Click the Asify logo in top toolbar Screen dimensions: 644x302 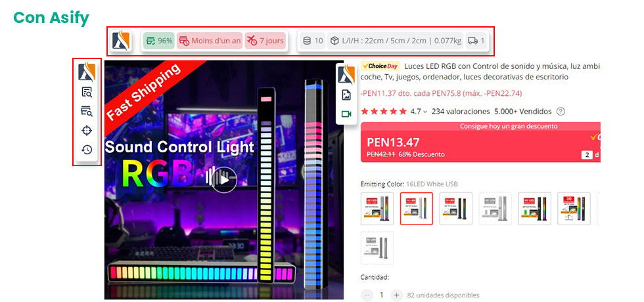point(121,41)
